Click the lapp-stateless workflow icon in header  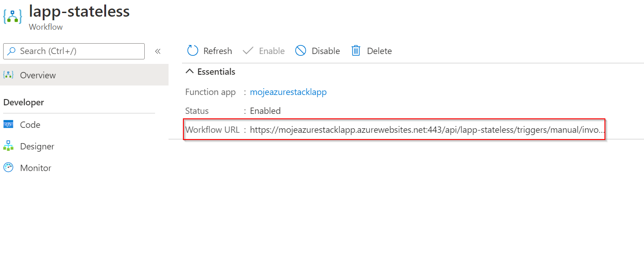click(x=13, y=15)
